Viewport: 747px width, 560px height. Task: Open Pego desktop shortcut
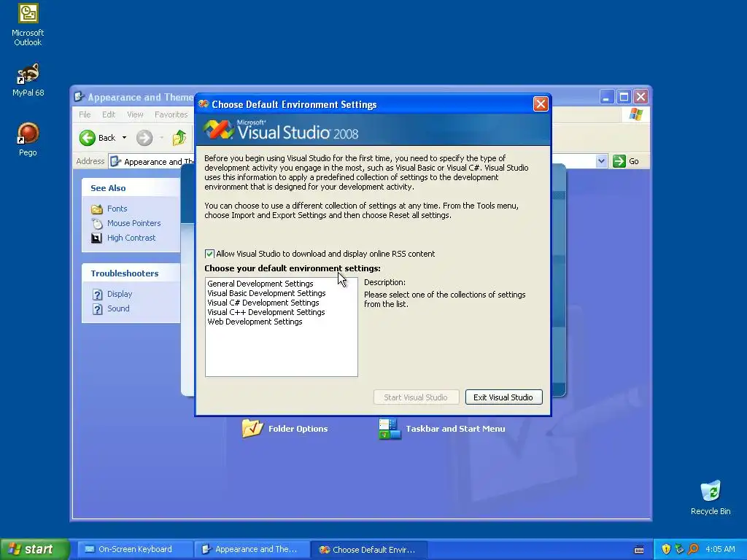(x=28, y=139)
